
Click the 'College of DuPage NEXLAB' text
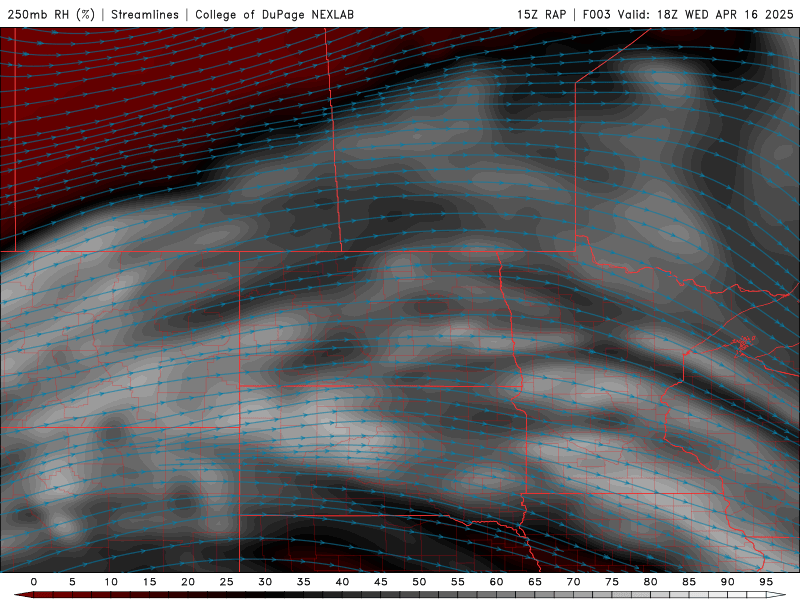click(x=274, y=14)
